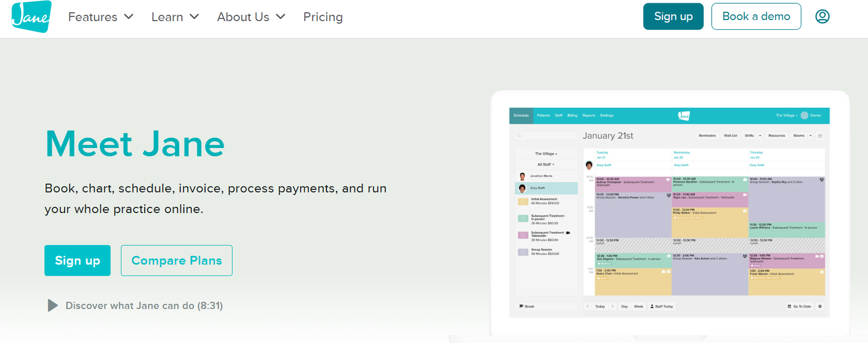Open the Pricing page
Screen dimensions: 868x343
coord(323,17)
